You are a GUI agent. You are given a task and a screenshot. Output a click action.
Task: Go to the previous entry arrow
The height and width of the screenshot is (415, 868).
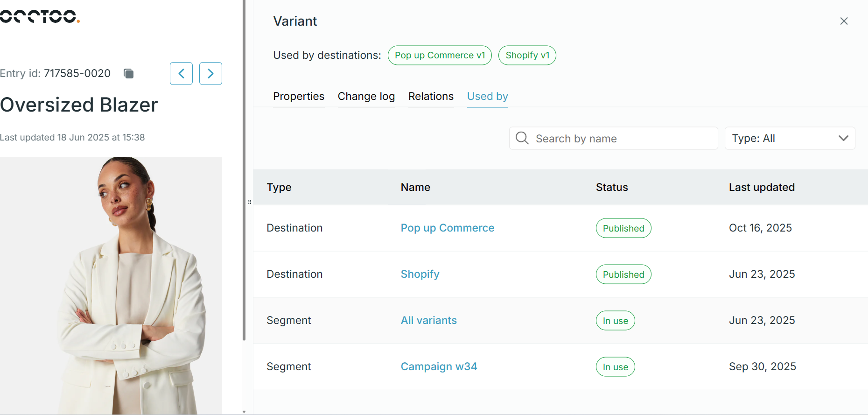click(181, 73)
